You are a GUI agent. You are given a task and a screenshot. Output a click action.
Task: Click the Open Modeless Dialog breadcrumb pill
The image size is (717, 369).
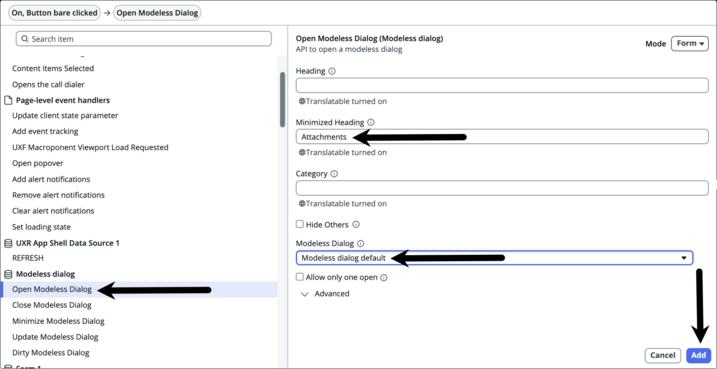click(x=157, y=13)
